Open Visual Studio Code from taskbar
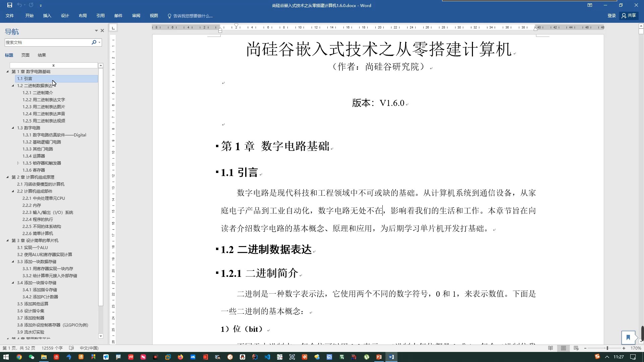This screenshot has height=362, width=644. 267,357
